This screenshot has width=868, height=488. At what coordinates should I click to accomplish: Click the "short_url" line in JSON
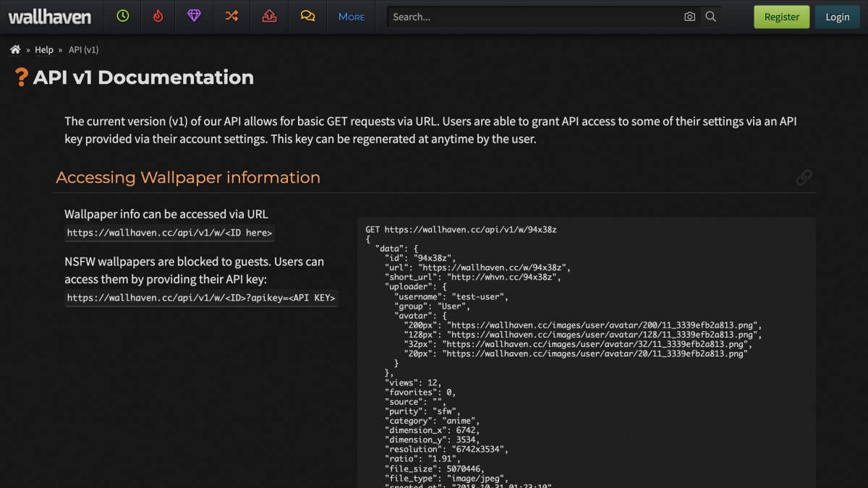tap(472, 278)
